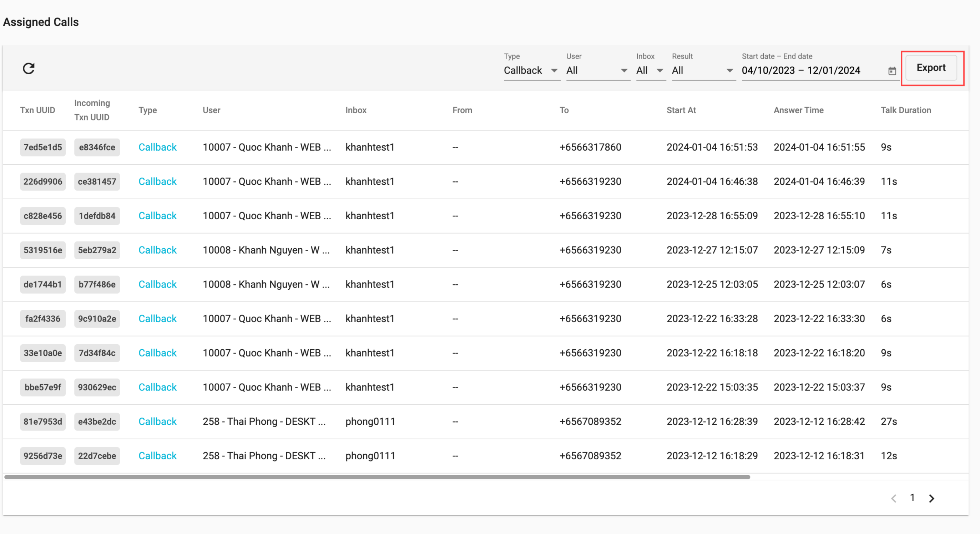The width and height of the screenshot is (980, 534).
Task: Click the Inbox column header
Action: [x=356, y=110]
